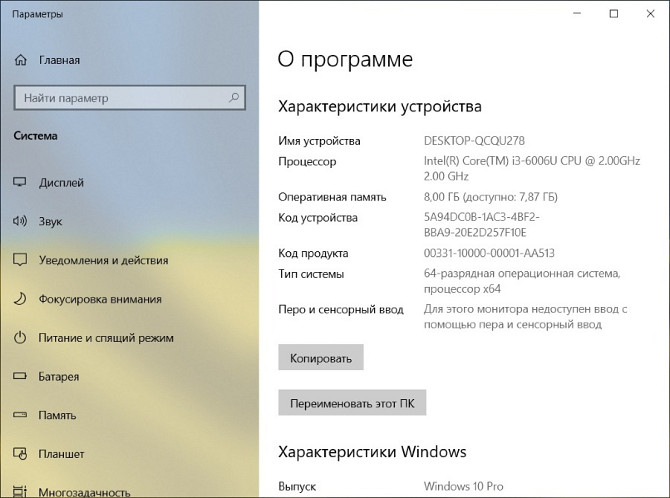670x498 pixels.
Task: Click the magnifier icon in search box
Action: tap(234, 98)
